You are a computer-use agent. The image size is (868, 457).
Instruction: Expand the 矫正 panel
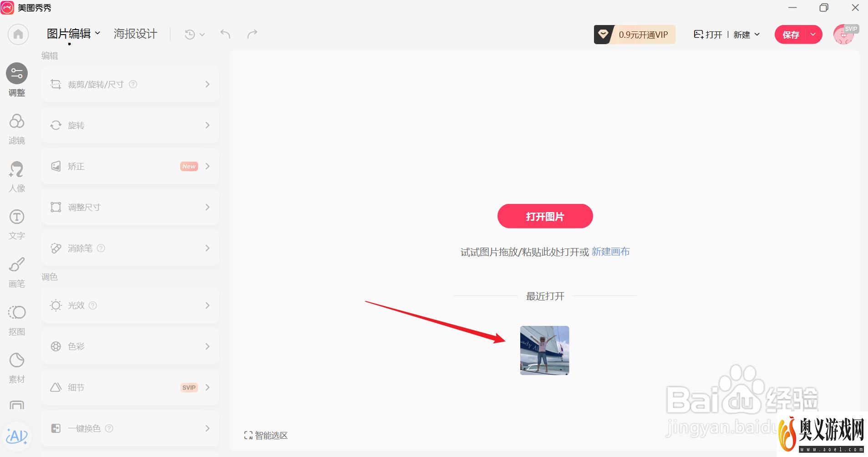tap(130, 166)
